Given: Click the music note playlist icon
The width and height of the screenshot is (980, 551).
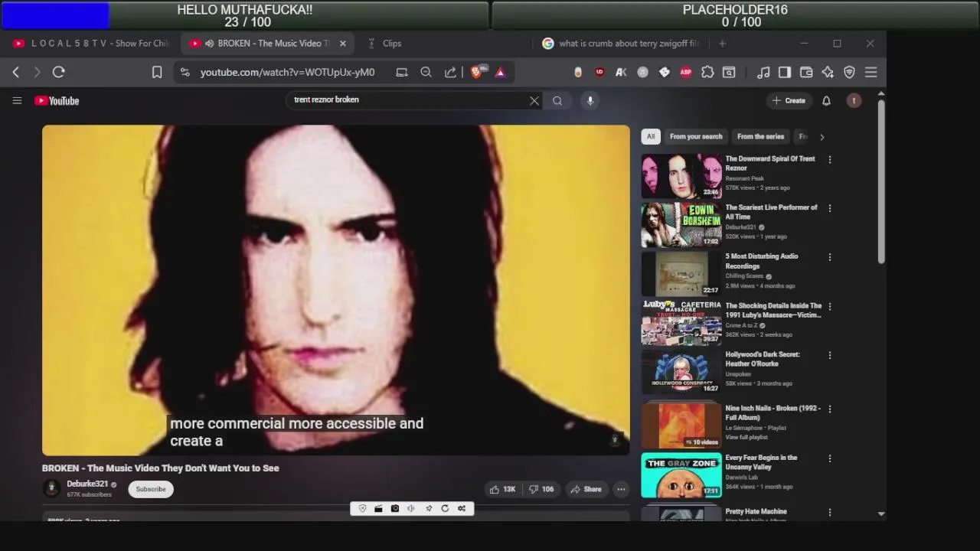Looking at the screenshot, I should 763,72.
